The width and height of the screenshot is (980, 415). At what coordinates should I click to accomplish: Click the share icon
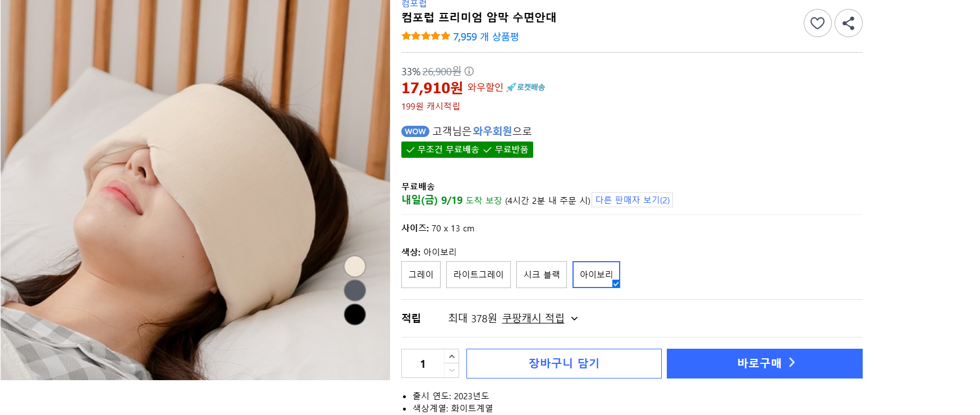point(848,23)
